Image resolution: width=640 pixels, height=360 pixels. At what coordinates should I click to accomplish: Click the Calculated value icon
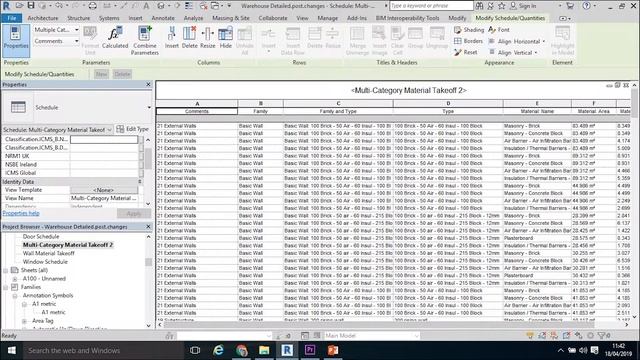[x=115, y=38]
